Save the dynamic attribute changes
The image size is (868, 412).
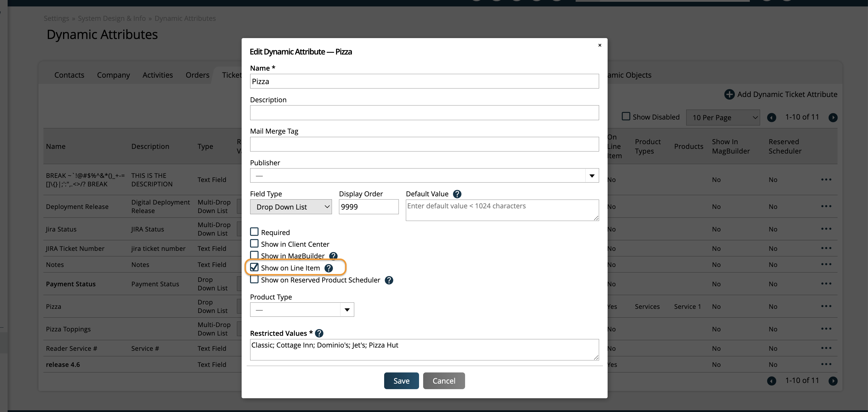click(401, 381)
